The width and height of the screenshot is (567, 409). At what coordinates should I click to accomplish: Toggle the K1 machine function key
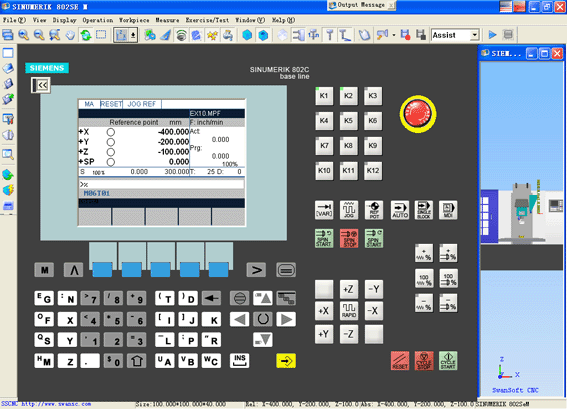click(324, 96)
